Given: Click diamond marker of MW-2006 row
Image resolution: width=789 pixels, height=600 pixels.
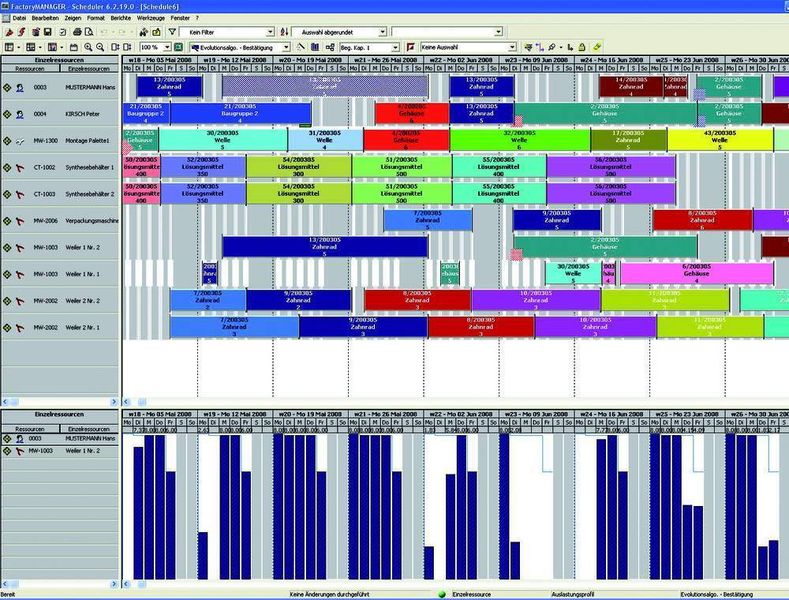Looking at the screenshot, I should [x=7, y=220].
